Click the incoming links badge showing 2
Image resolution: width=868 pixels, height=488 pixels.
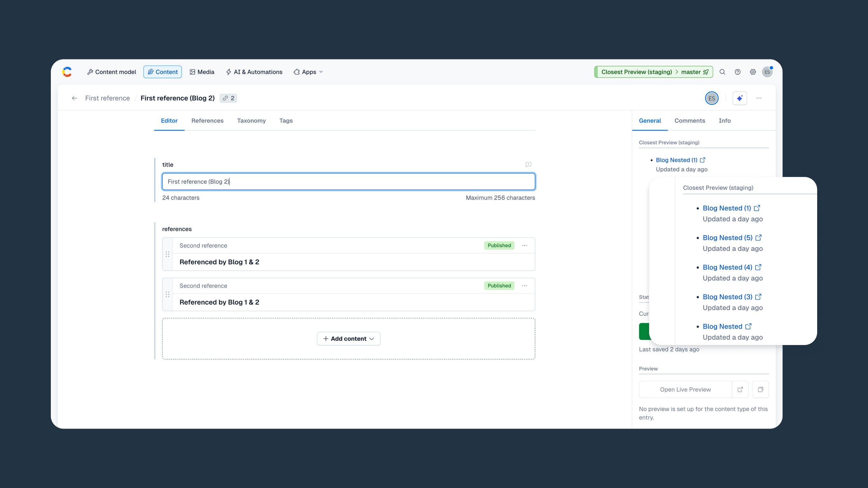coord(228,98)
